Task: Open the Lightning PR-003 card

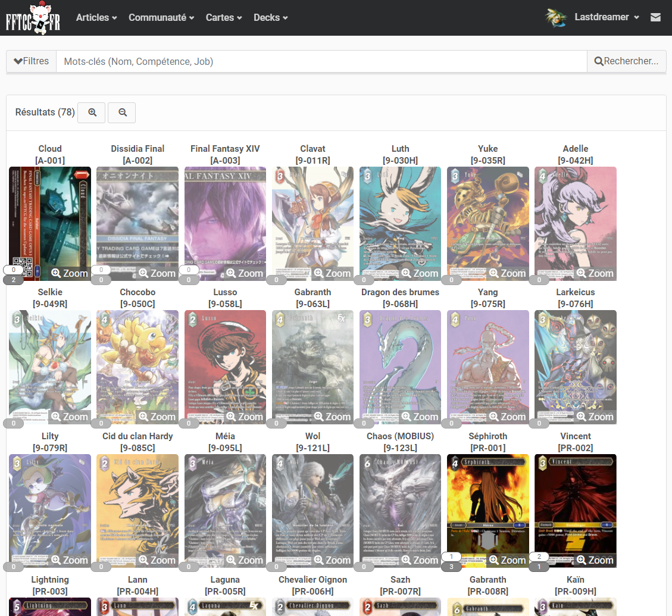Action: click(x=50, y=606)
